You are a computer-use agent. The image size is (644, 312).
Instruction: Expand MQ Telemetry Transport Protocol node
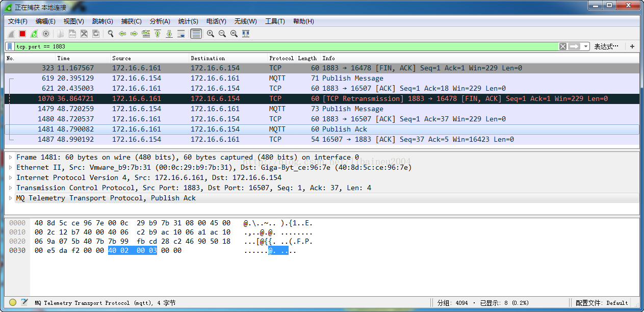tap(10, 198)
